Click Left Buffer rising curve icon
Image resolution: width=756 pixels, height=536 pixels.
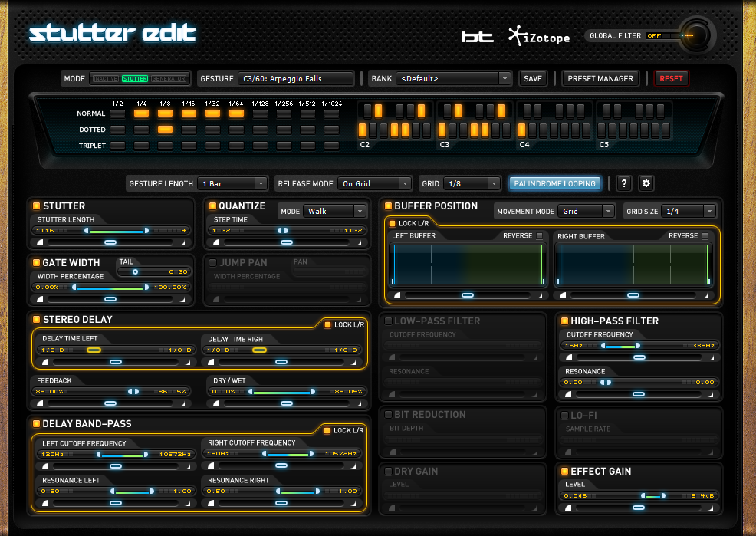397,295
